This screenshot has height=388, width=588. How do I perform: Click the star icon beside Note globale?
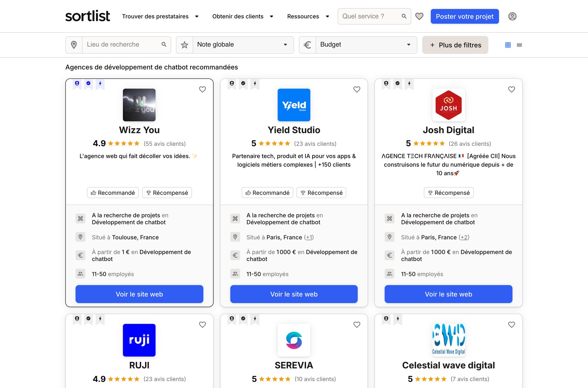point(185,45)
